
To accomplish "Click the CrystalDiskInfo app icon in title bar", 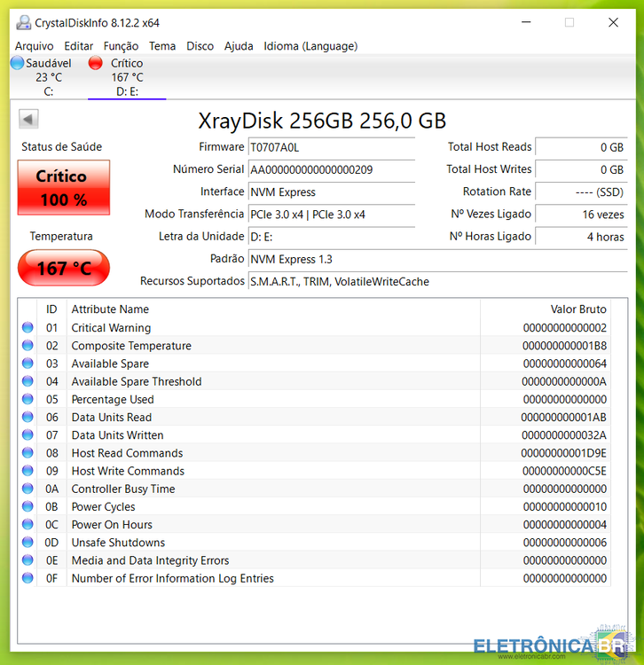I will (x=23, y=22).
